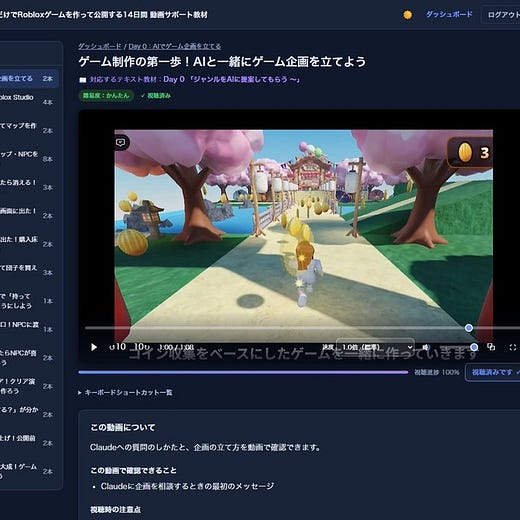The width and height of the screenshot is (520, 520).
Task: Click the ログアウト button
Action: click(x=502, y=15)
